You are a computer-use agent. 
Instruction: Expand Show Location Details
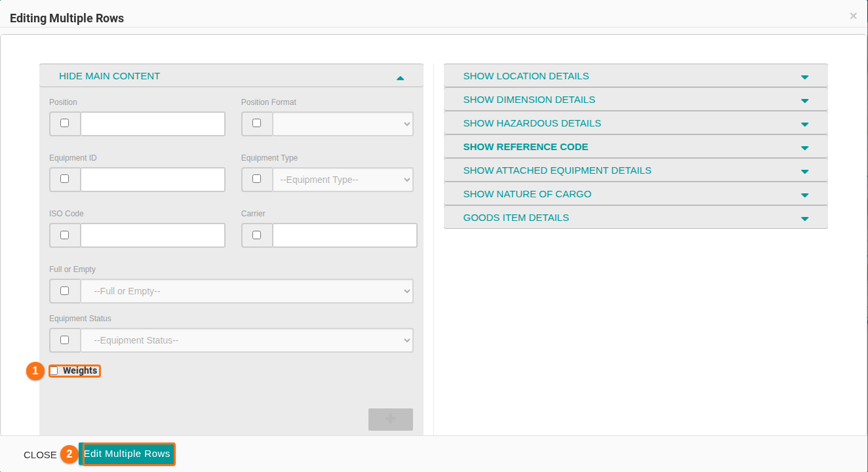636,76
